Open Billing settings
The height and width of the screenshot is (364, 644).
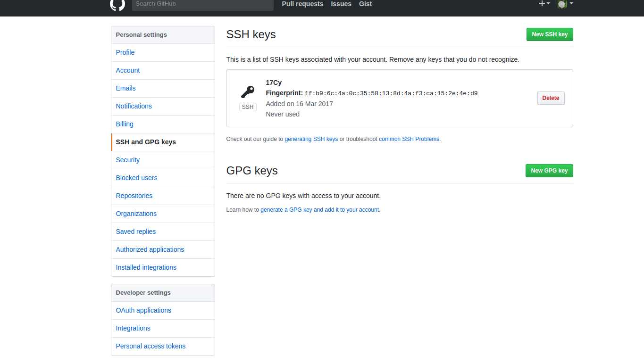tap(163, 124)
